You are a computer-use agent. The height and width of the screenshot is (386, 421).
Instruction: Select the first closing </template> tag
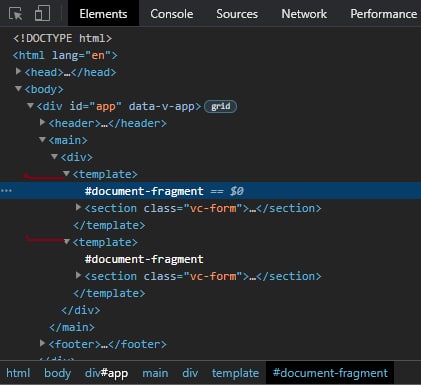(109, 225)
